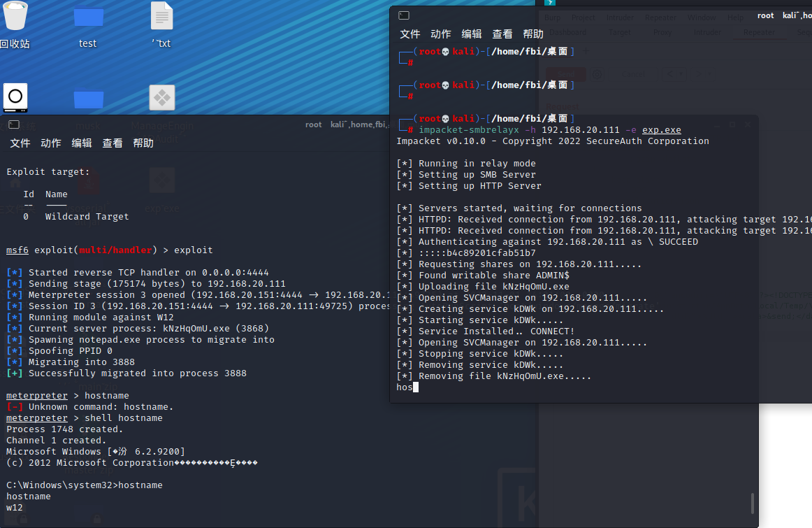812x528 pixels.
Task: Open 文件 menu in msfconsole terminal
Action: click(x=20, y=143)
